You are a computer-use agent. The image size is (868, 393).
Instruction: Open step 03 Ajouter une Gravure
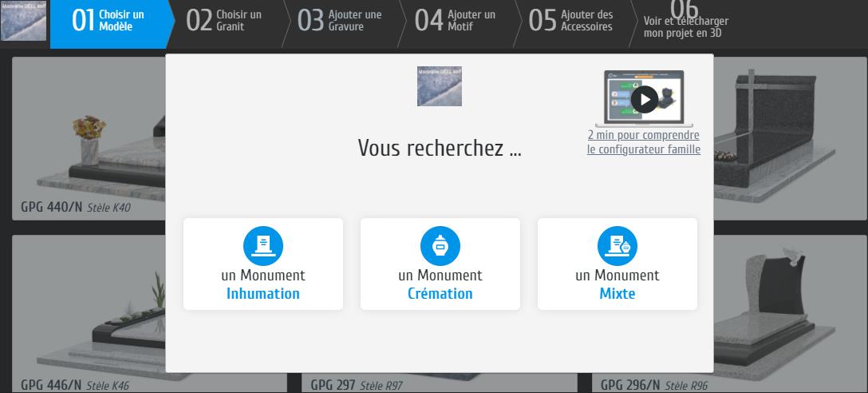point(340,21)
